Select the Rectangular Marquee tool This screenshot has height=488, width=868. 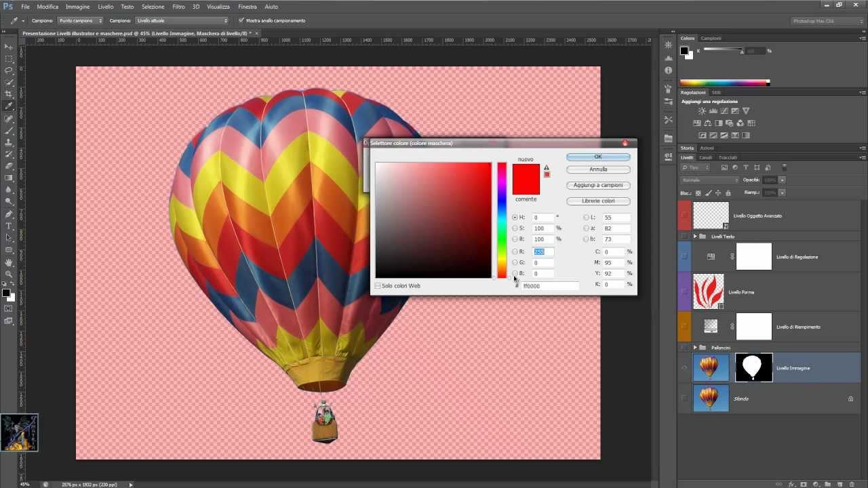pyautogui.click(x=9, y=59)
